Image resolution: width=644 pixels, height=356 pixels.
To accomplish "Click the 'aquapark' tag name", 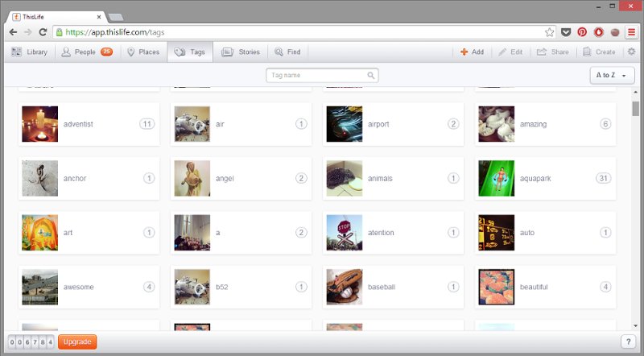I will click(x=535, y=179).
